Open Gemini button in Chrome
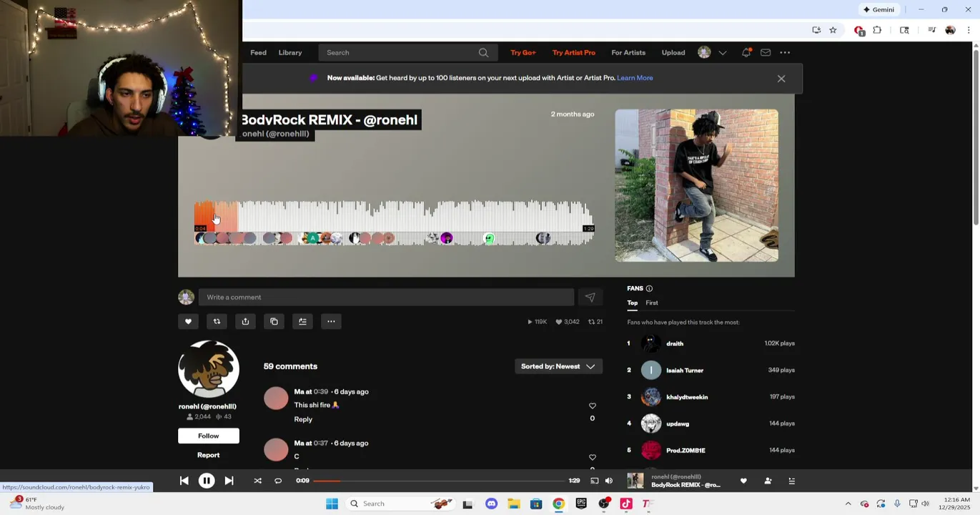The image size is (980, 515). coord(879,9)
